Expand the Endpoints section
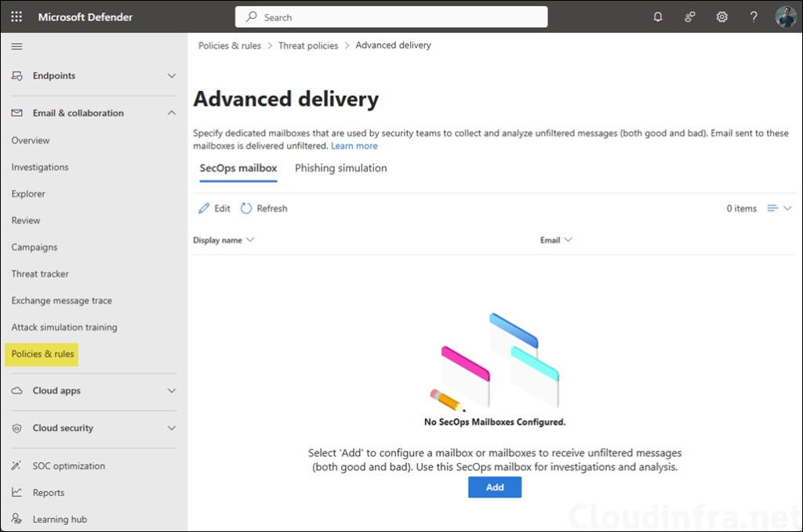 point(172,76)
